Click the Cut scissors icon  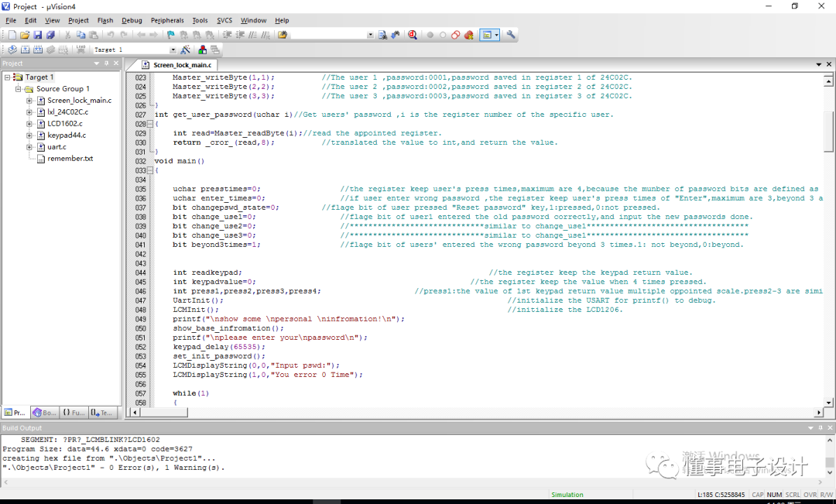67,35
